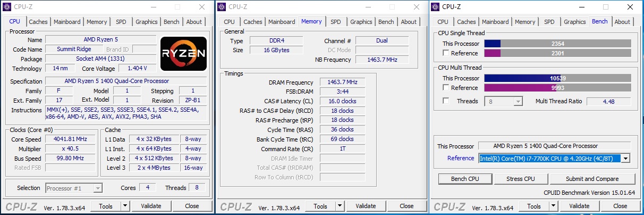Screen dimensions: 644x215
Task: Click the Bench CPU button
Action: (x=465, y=179)
